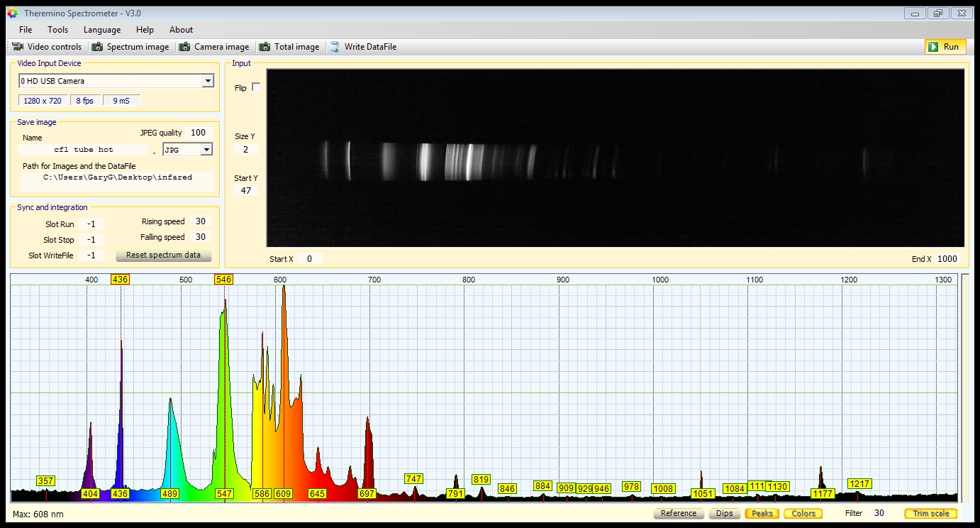The width and height of the screenshot is (980, 528).
Task: Open the Tools menu
Action: [57, 30]
